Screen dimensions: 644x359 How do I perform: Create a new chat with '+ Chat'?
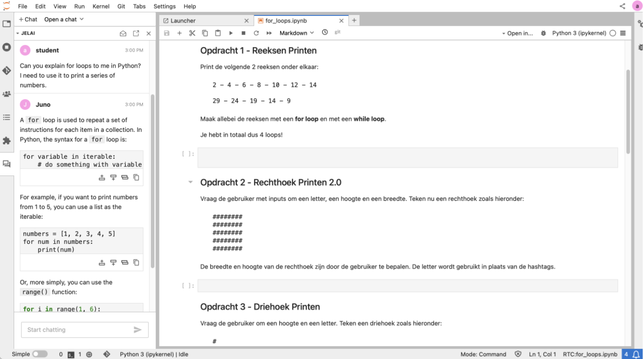pyautogui.click(x=28, y=20)
